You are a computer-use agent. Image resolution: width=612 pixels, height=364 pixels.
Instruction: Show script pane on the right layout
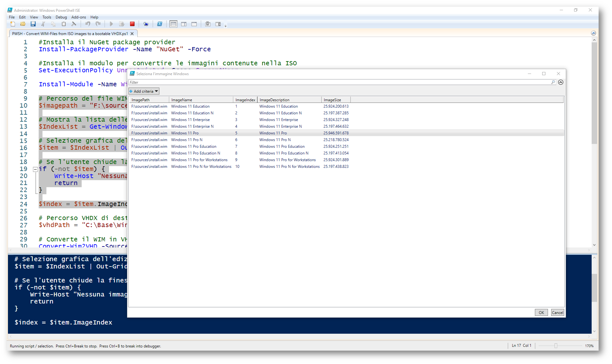pyautogui.click(x=184, y=24)
